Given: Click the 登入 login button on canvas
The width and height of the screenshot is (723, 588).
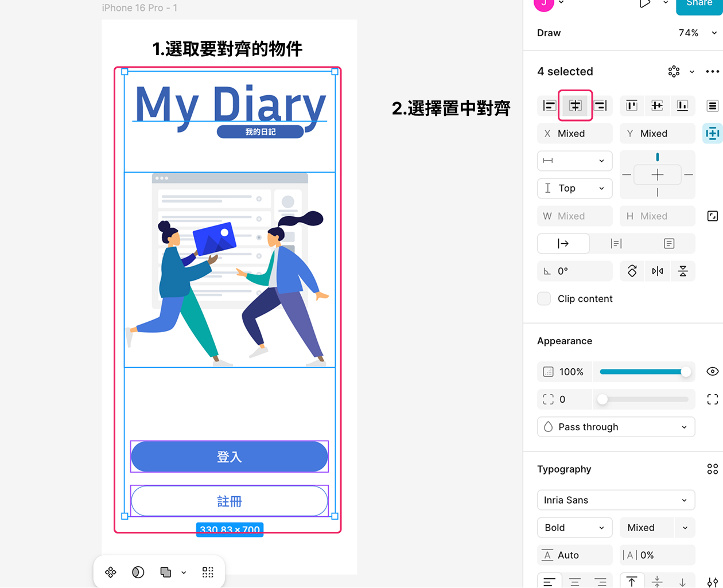Looking at the screenshot, I should [230, 457].
